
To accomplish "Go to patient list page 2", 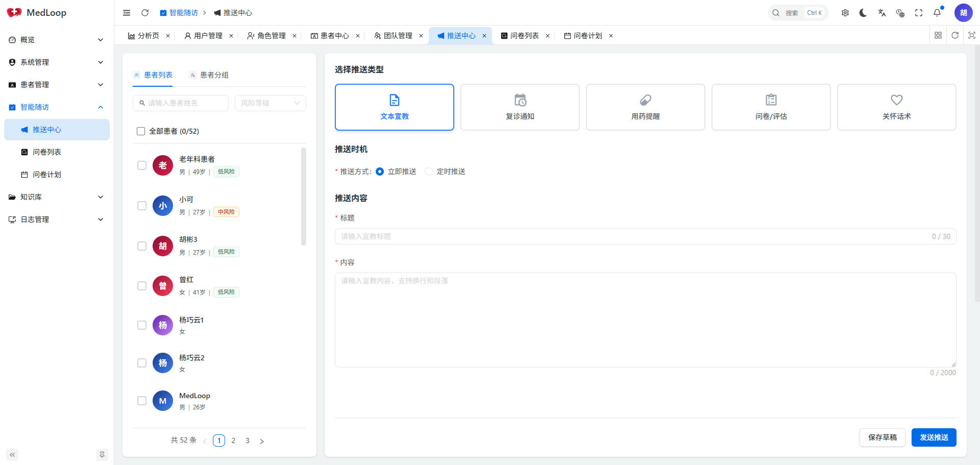I will 233,440.
